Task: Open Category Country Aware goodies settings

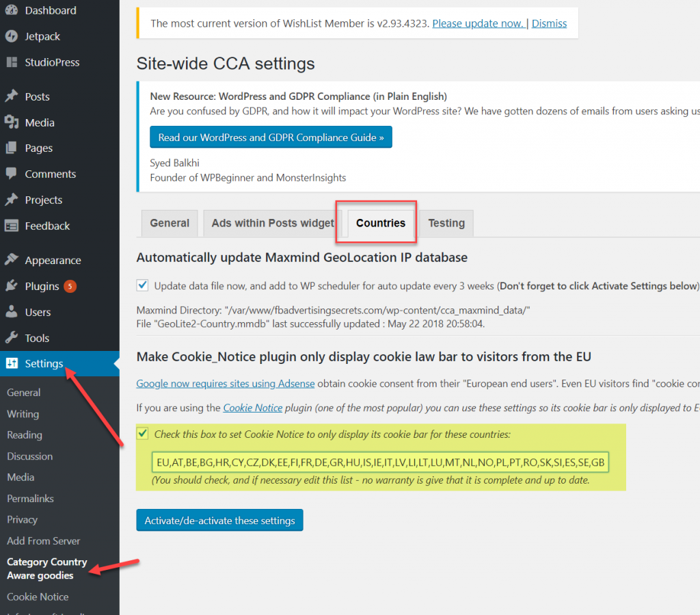Action: [47, 568]
